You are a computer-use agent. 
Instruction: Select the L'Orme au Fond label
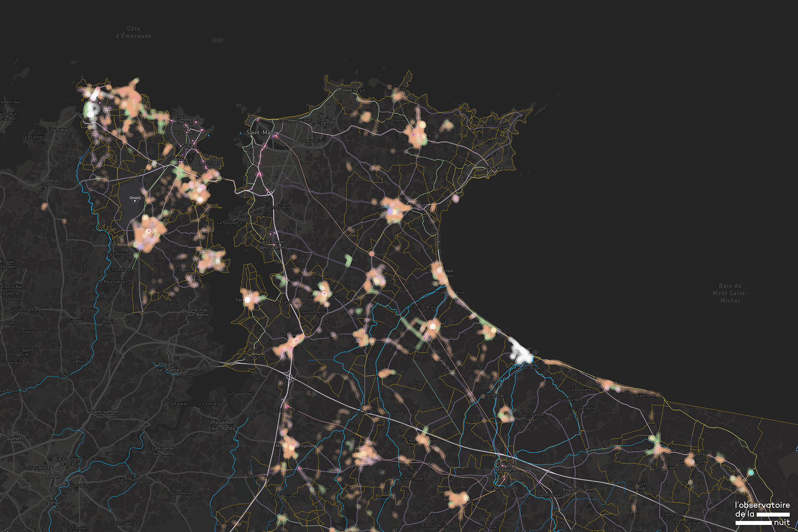click(x=26, y=310)
